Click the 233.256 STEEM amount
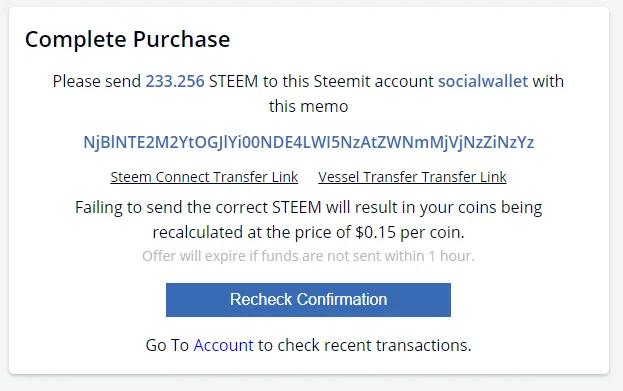The width and height of the screenshot is (623, 391). click(175, 81)
